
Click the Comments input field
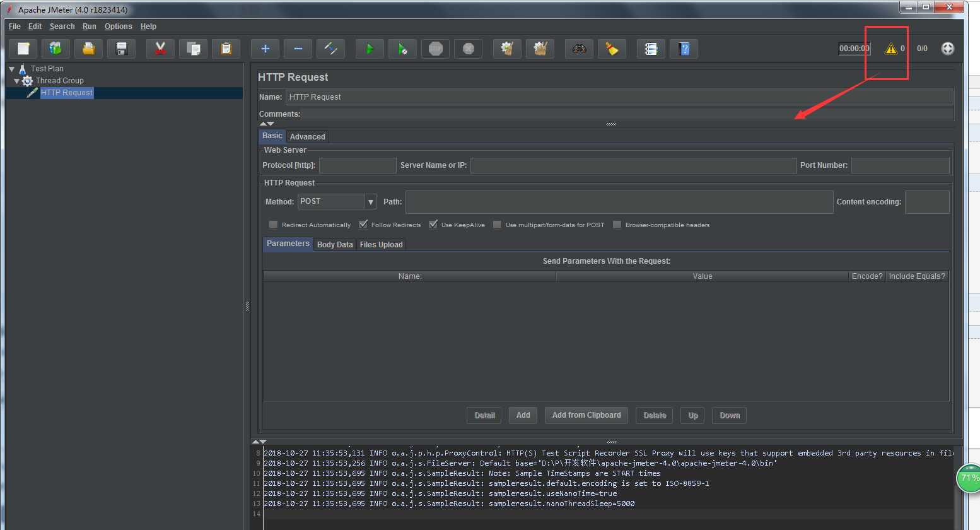(627, 114)
